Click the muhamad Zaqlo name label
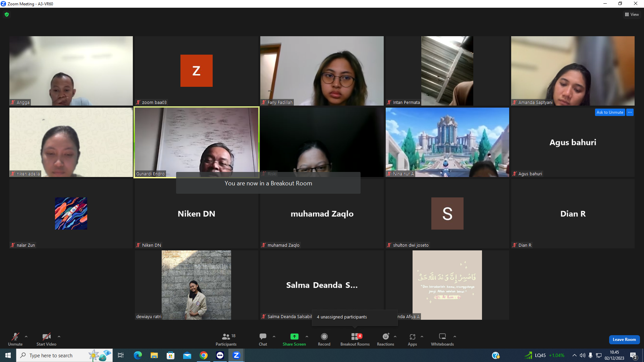Viewport: 644px width, 362px height. click(283, 245)
